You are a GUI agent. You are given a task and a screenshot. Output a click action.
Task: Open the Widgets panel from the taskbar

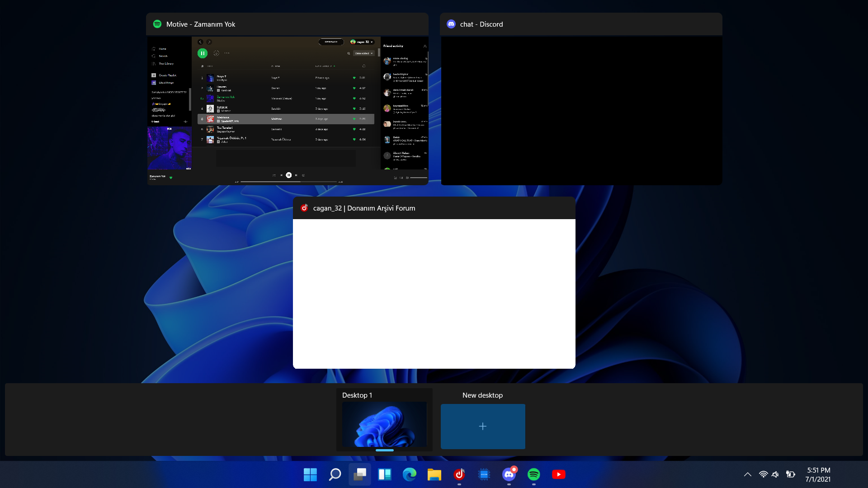(385, 474)
